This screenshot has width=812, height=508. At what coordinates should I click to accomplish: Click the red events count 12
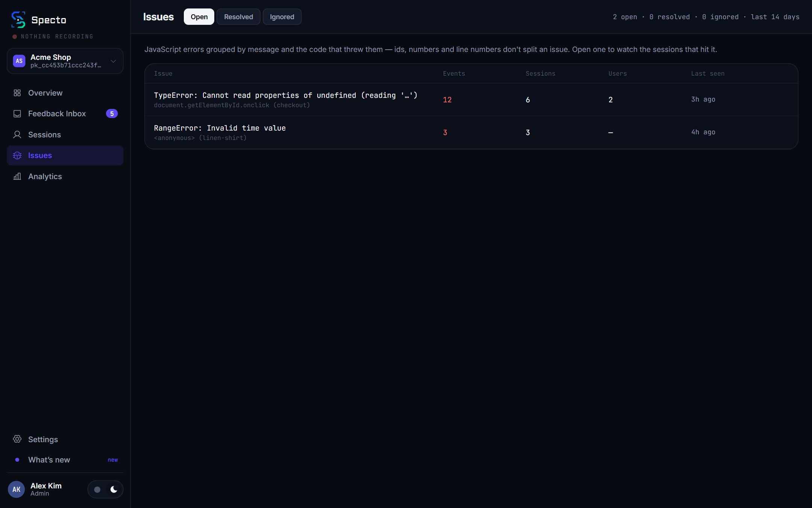pos(447,100)
